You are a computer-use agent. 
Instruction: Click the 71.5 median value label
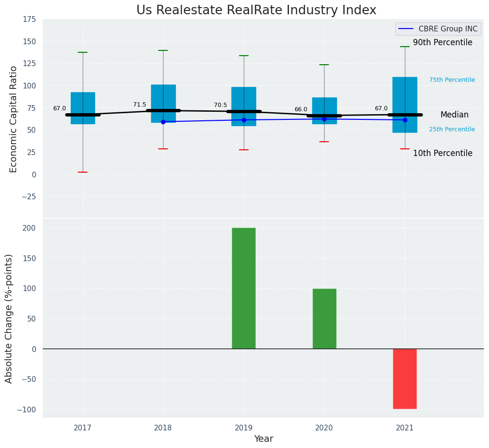140,105
